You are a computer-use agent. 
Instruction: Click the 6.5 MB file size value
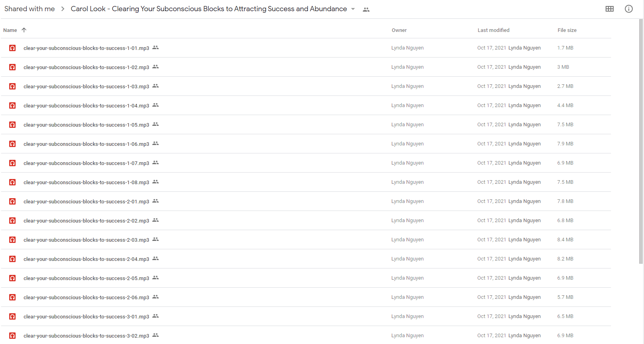(x=565, y=316)
